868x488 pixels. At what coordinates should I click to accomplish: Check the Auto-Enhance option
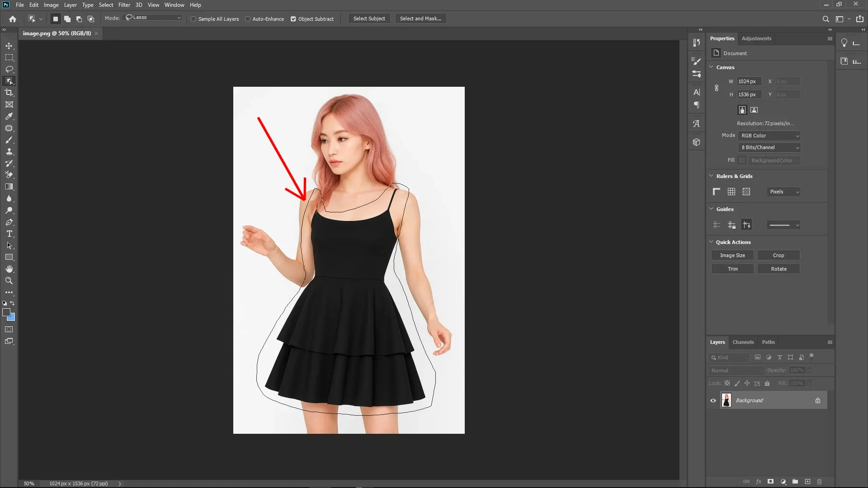[x=248, y=19]
